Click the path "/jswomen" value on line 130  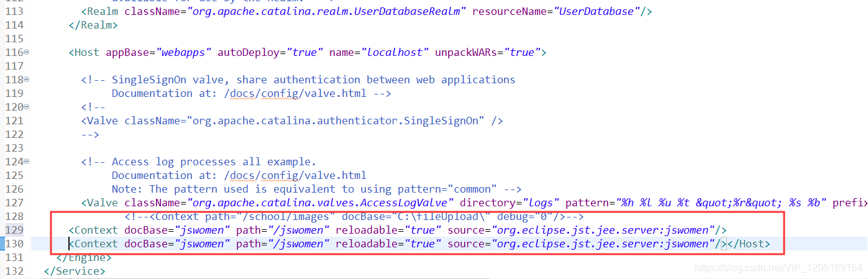pos(298,244)
